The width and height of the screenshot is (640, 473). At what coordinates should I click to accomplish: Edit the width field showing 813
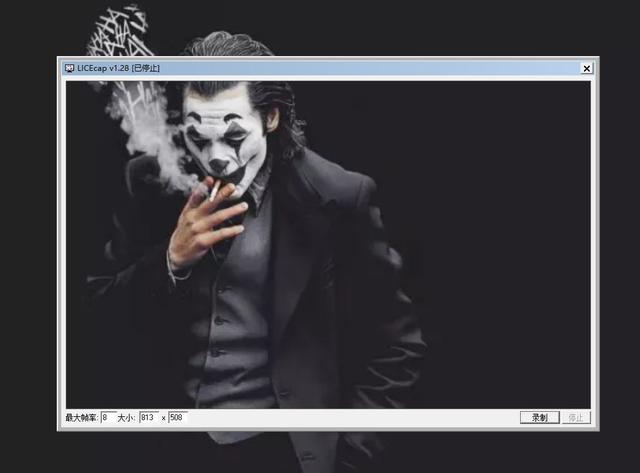(149, 417)
